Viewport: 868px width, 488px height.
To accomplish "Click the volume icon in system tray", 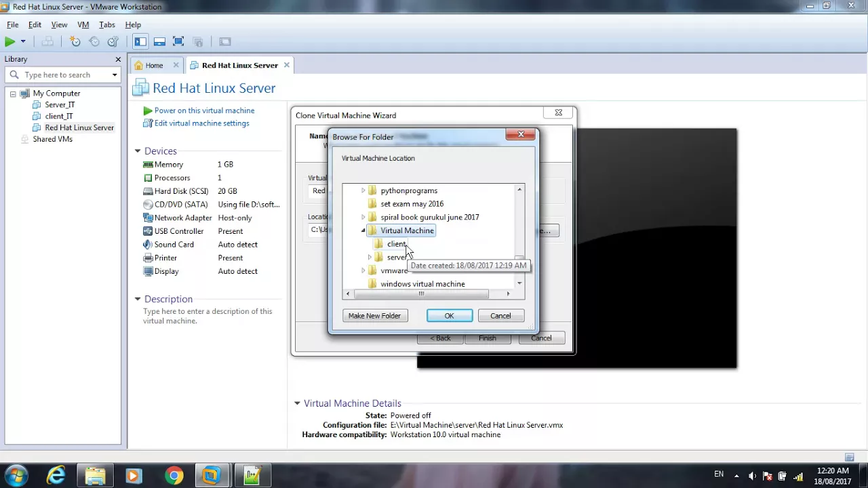I will [752, 476].
